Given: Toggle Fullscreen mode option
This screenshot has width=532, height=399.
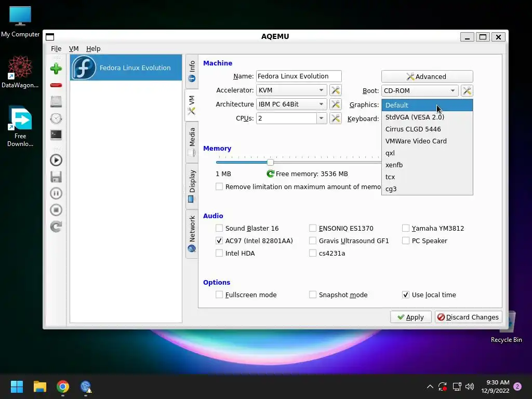Looking at the screenshot, I should [219, 295].
